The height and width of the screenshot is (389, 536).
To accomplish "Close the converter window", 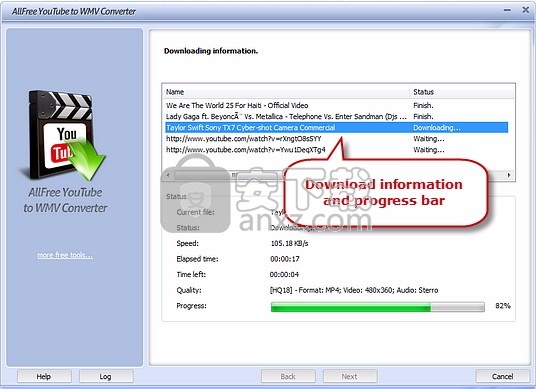I will pyautogui.click(x=526, y=10).
